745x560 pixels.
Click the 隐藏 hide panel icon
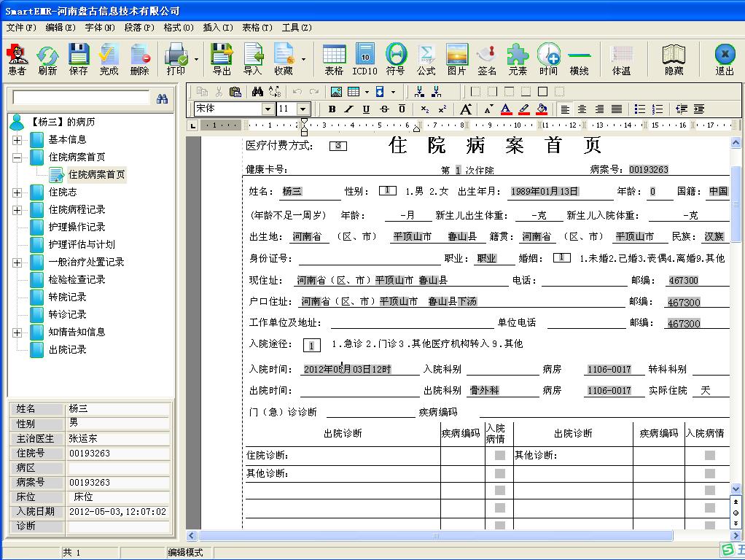point(674,59)
